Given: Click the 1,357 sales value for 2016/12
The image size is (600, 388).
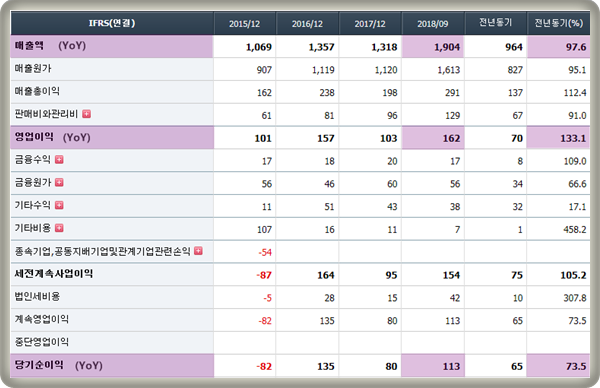Looking at the screenshot, I should click(321, 47).
